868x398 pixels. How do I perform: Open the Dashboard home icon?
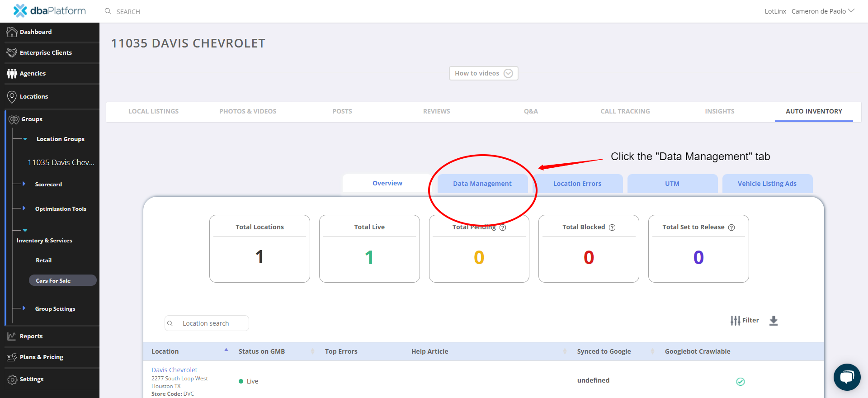point(12,32)
